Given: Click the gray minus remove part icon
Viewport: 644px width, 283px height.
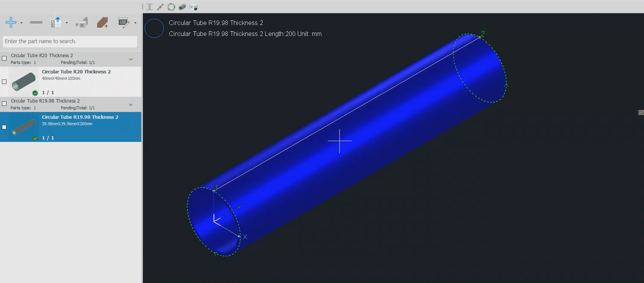Looking at the screenshot, I should click(36, 23).
